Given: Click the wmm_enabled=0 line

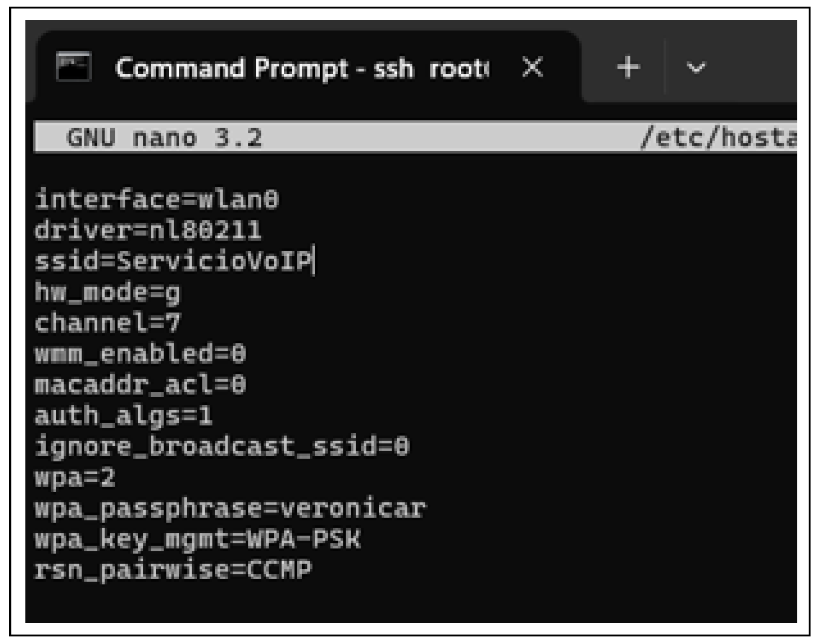Looking at the screenshot, I should (x=140, y=354).
